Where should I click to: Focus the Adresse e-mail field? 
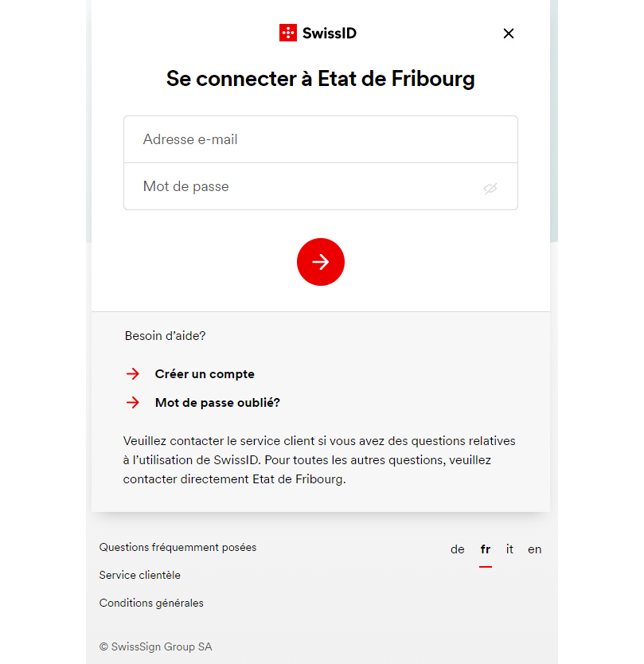click(x=320, y=139)
